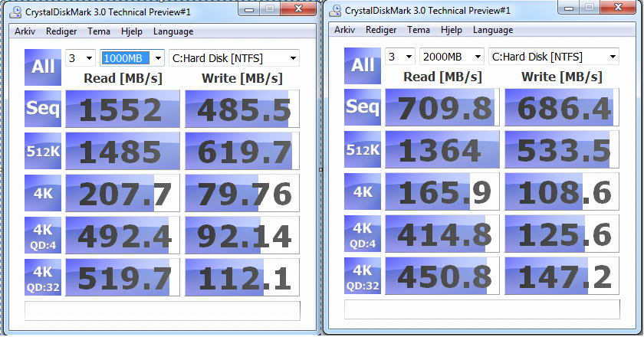Screen dimensions: 644x337
Task: Run the Seq test in the right window
Action: (362, 107)
